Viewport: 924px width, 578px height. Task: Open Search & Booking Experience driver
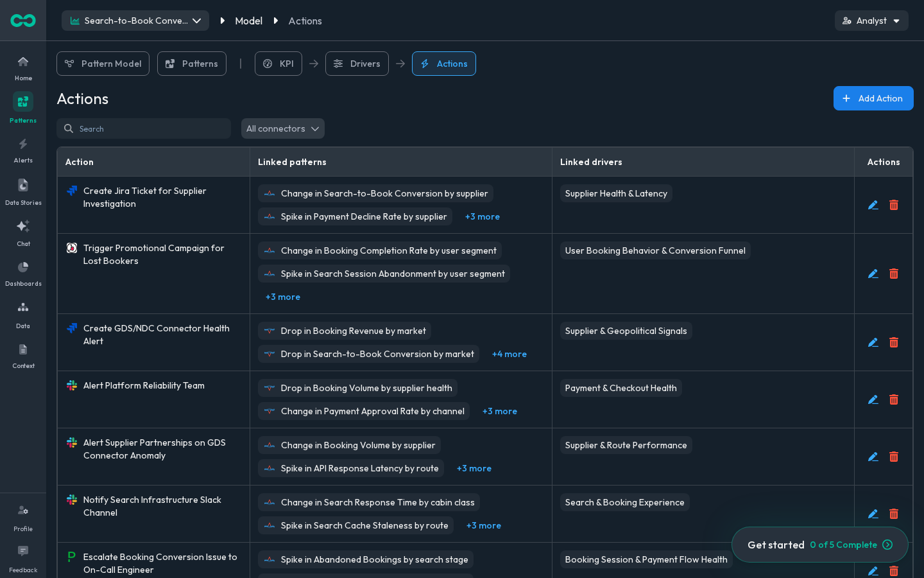coord(624,502)
